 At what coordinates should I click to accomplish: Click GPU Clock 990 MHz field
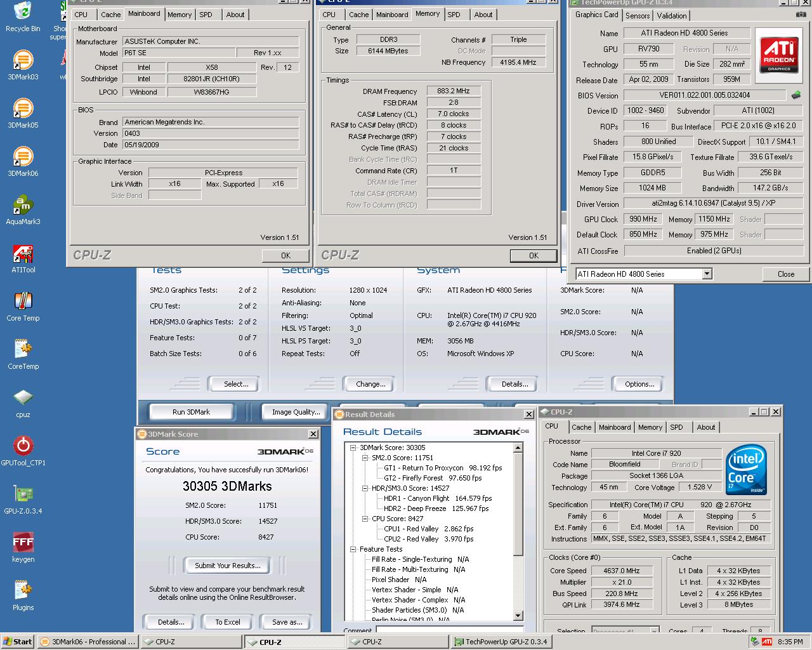click(x=643, y=219)
